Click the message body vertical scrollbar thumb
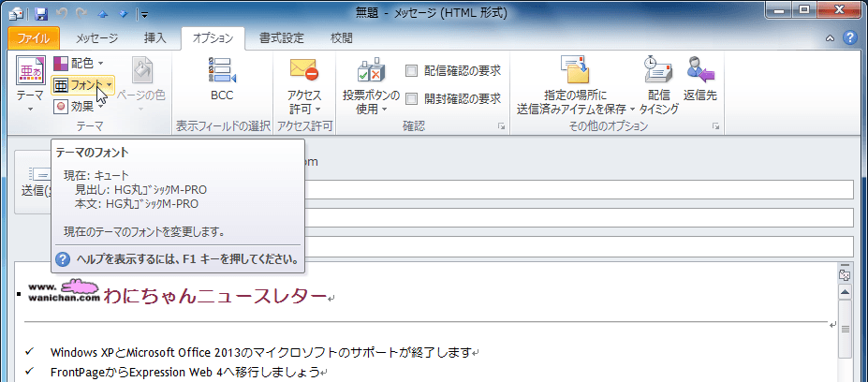 pyautogui.click(x=845, y=329)
